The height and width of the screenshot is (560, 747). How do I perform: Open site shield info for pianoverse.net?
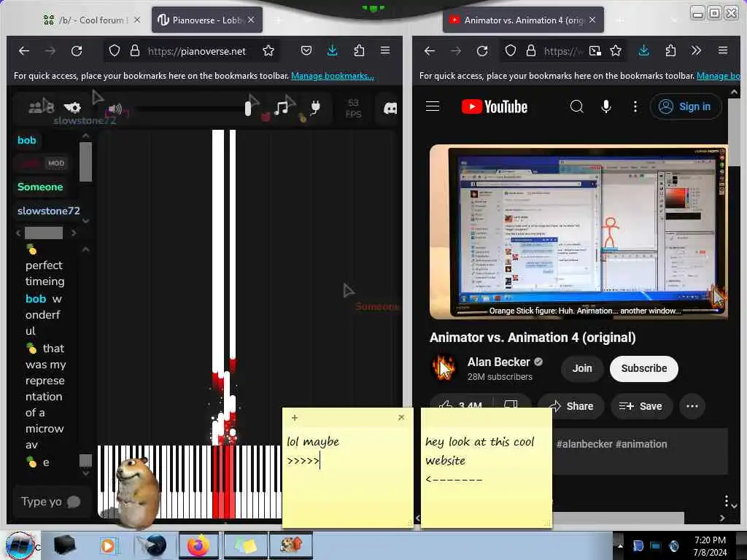point(115,50)
